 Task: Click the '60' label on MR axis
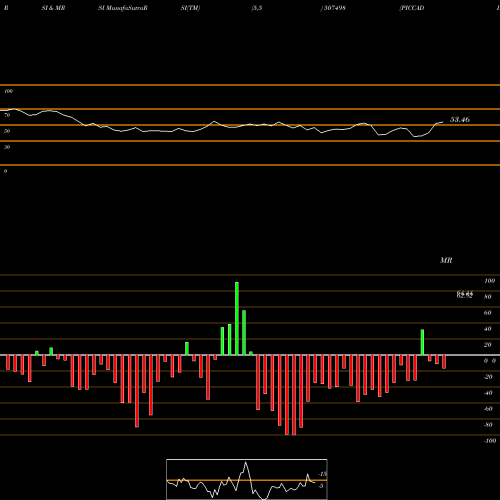[x=487, y=313]
